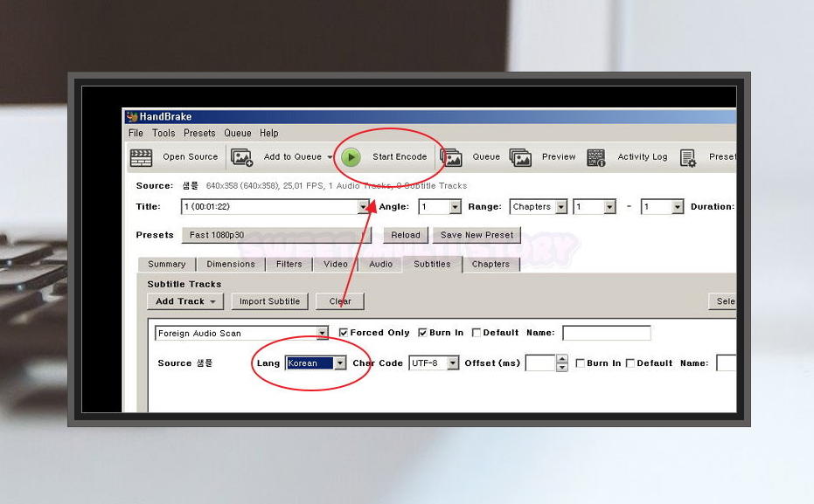Image resolution: width=814 pixels, height=504 pixels.
Task: Click the Name field on Foreign Audio Scan row
Action: pos(607,333)
